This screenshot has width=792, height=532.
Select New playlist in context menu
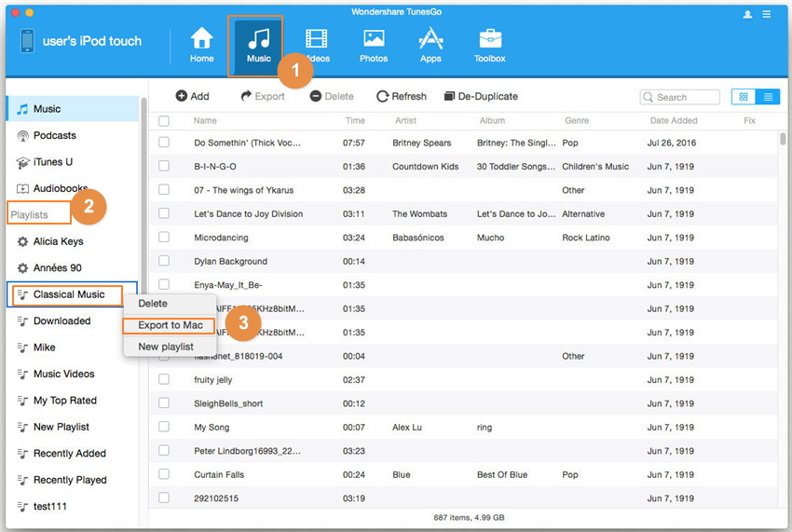(166, 347)
